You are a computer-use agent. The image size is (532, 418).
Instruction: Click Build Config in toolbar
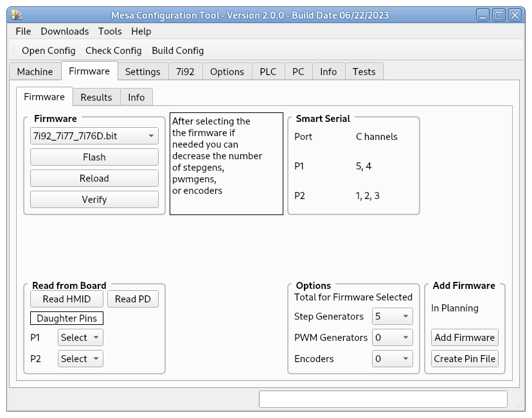pyautogui.click(x=178, y=51)
